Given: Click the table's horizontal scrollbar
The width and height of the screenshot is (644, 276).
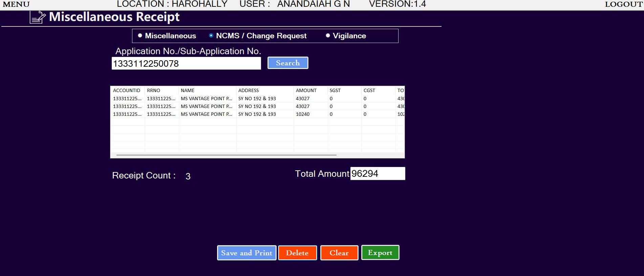Looking at the screenshot, I should click(226, 155).
